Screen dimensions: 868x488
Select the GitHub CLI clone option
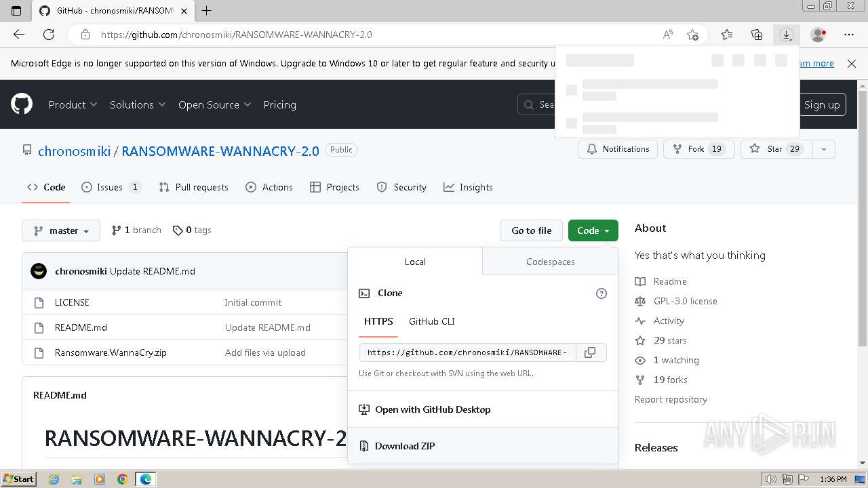432,321
